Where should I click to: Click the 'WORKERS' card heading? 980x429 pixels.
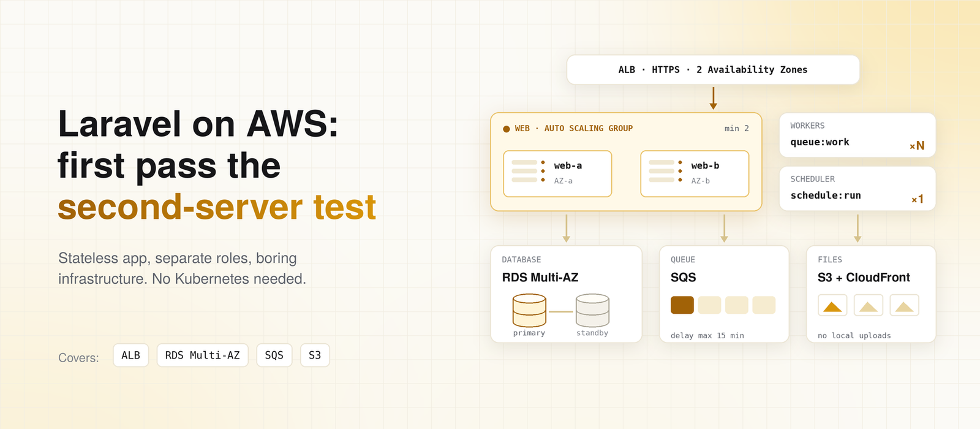(x=807, y=126)
